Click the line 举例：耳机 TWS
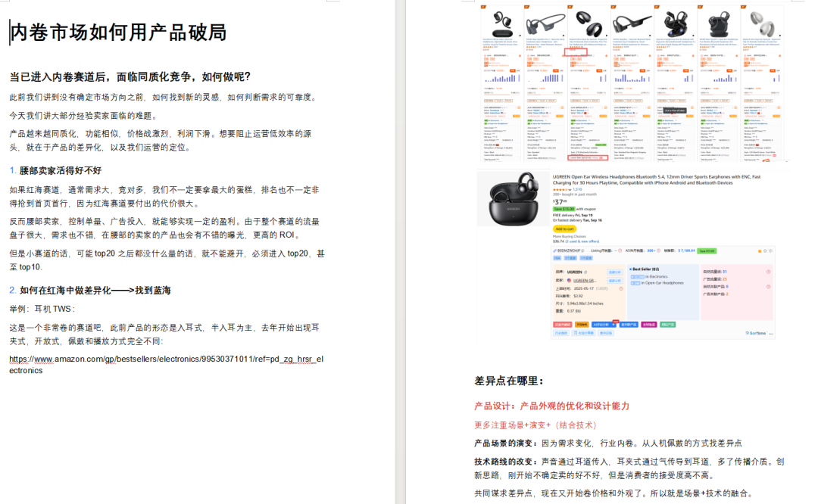Image resolution: width=818 pixels, height=504 pixels. pos(42,309)
